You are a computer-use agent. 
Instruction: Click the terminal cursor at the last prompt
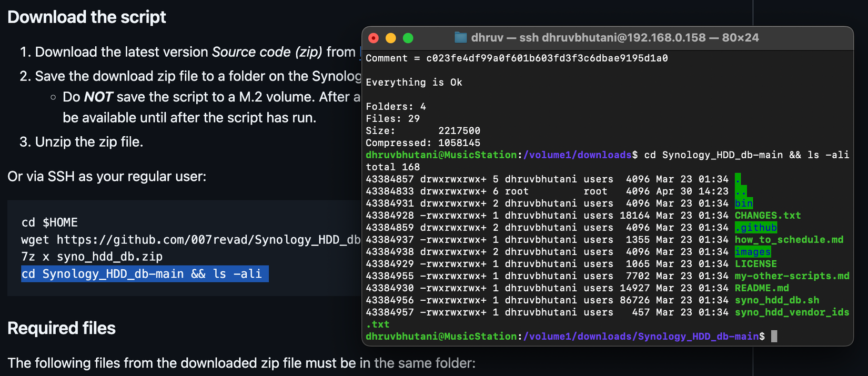coord(774,336)
